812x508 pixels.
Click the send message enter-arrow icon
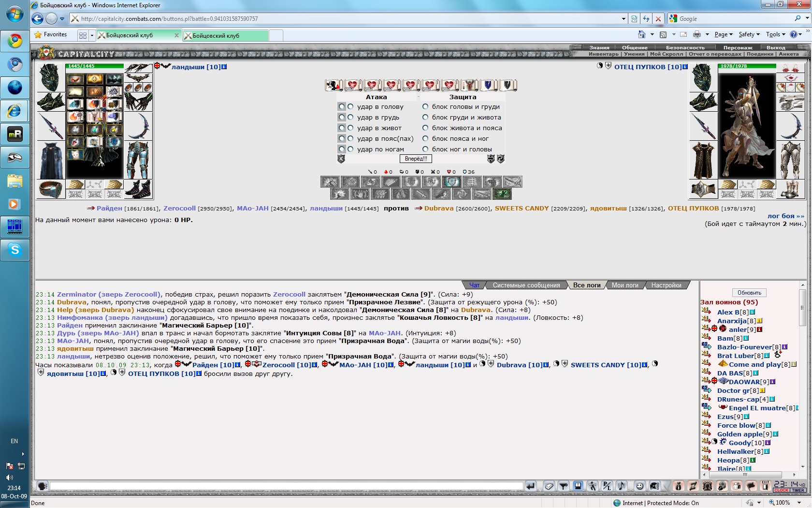click(530, 486)
